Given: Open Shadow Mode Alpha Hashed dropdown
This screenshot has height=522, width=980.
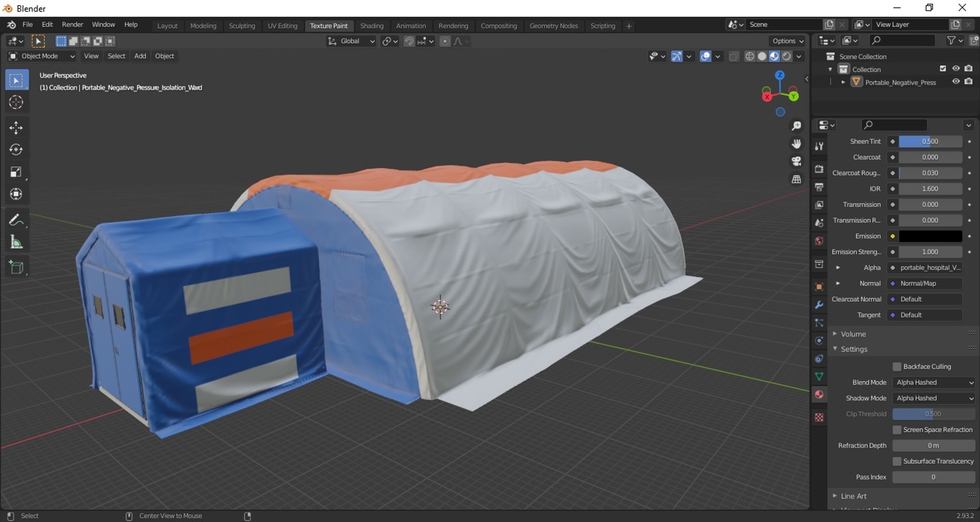Looking at the screenshot, I should point(934,399).
